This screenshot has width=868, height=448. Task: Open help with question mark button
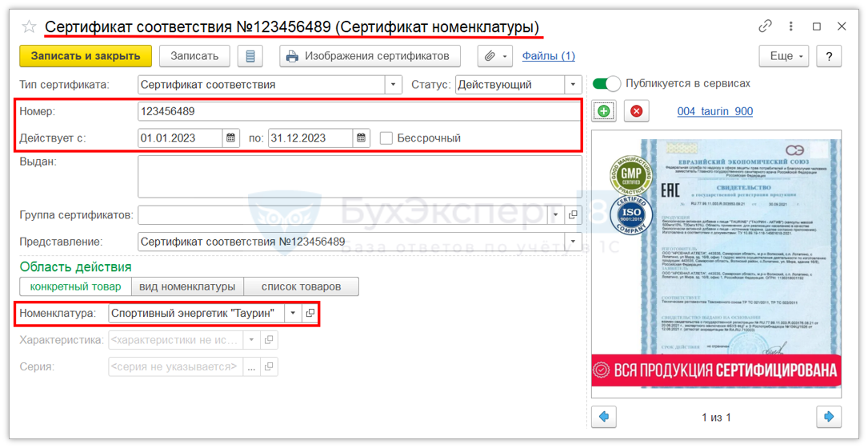pyautogui.click(x=829, y=56)
